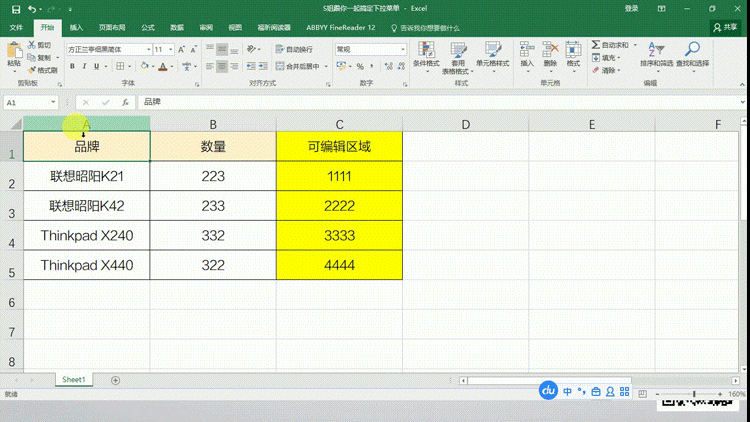Toggle middle vertical alignment
Screen dimensions: 750x422
click(x=222, y=49)
